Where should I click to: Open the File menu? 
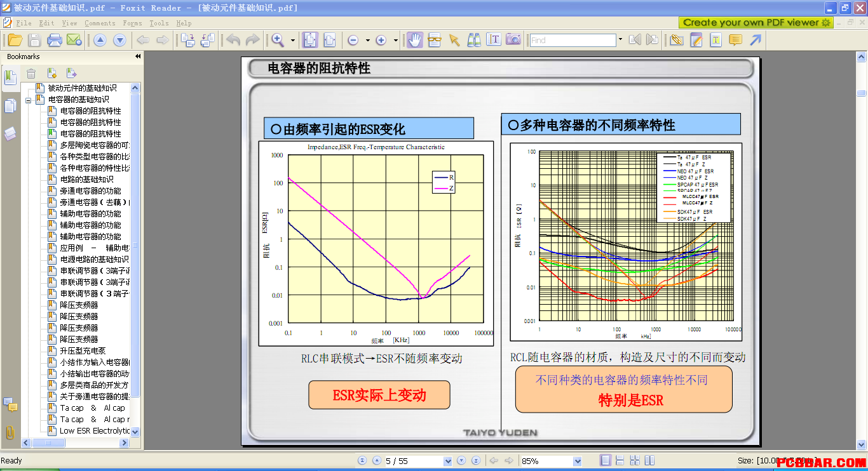pos(24,23)
